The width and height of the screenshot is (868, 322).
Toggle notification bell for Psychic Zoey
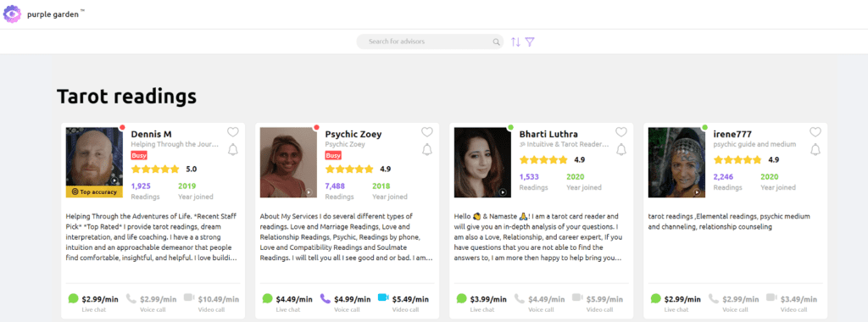coord(427,149)
